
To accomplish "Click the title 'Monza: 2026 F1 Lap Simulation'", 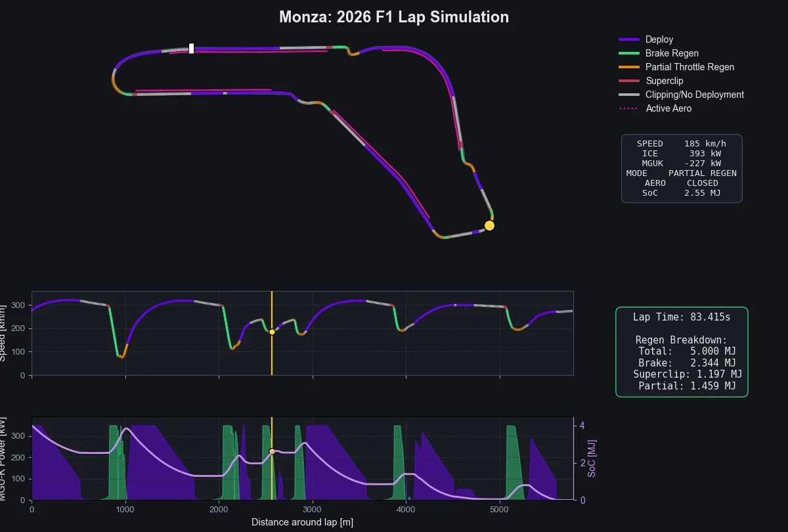I will pyautogui.click(x=394, y=17).
